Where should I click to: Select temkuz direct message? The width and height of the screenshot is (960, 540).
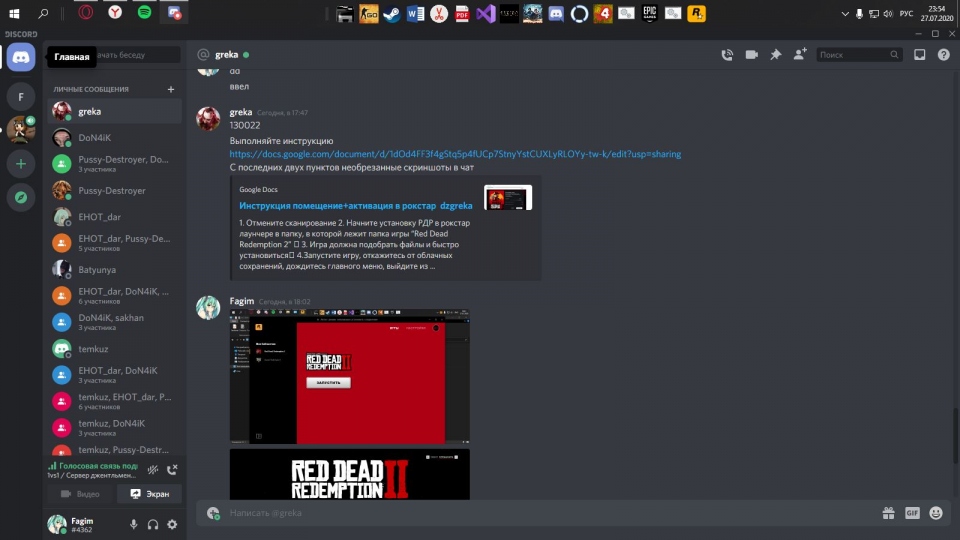click(x=115, y=348)
